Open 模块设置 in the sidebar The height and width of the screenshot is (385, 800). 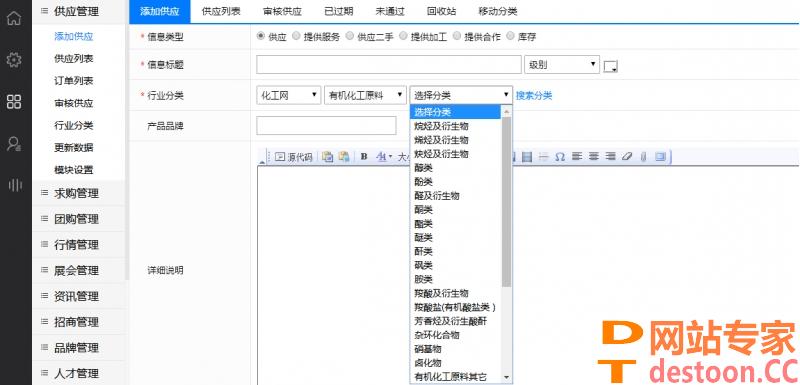point(73,170)
